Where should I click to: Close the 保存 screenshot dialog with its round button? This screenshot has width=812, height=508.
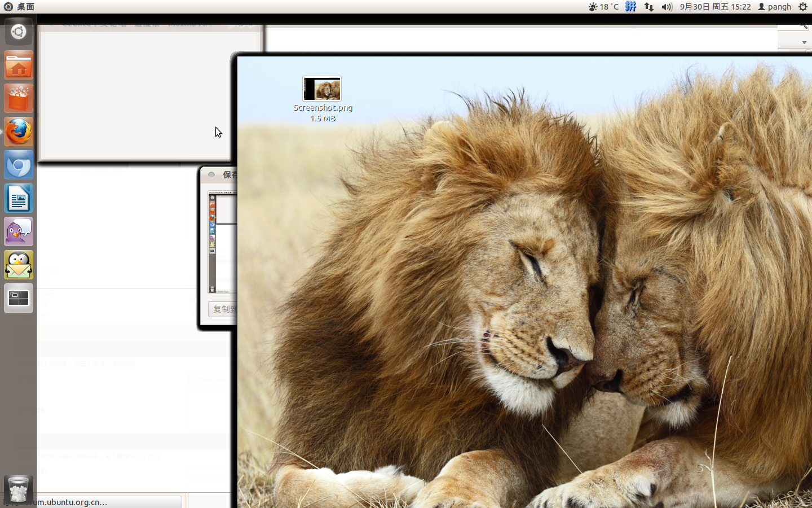[x=211, y=174]
